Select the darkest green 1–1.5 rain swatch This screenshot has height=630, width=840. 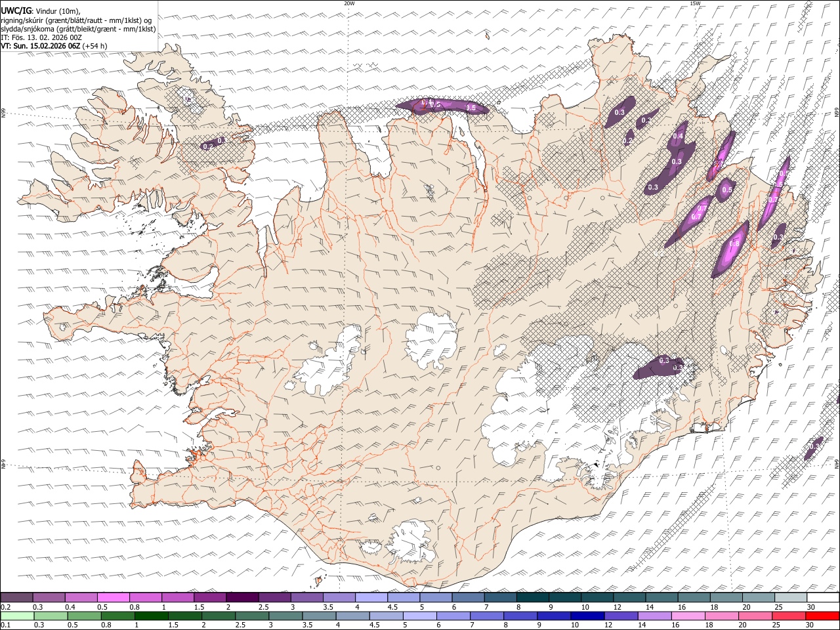coord(152,616)
